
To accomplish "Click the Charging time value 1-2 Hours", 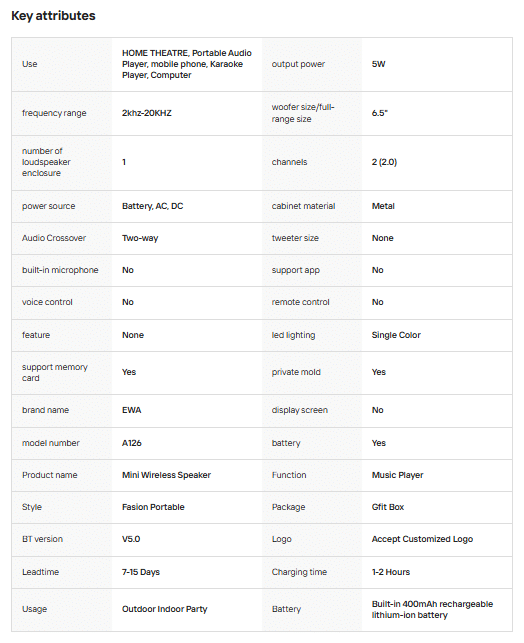I will coord(391,572).
